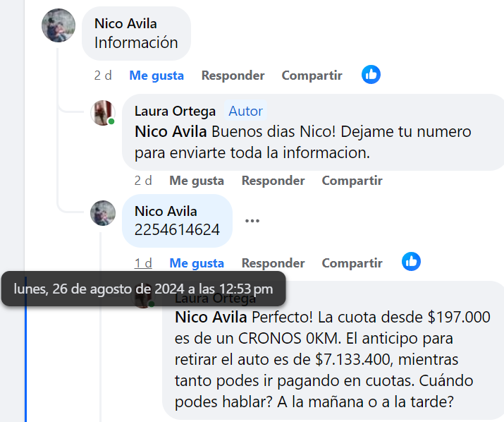Share Nico Avila's "Información" comment
The image size is (504, 422).
coord(312,76)
